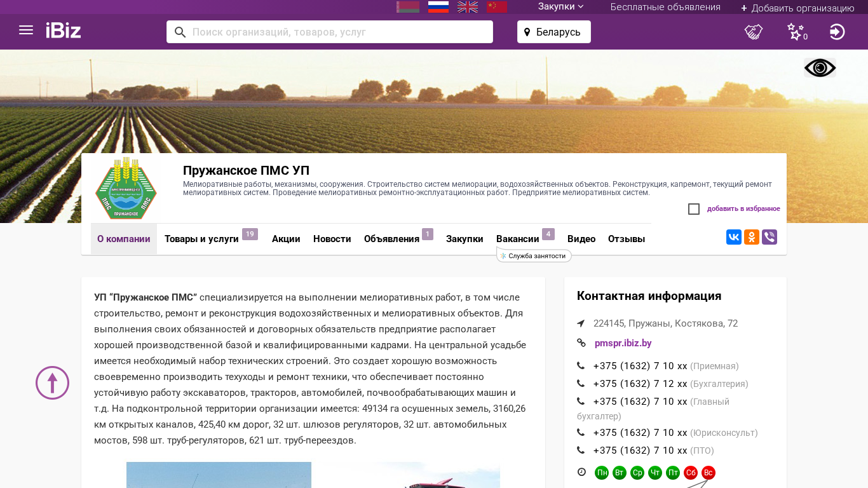
Task: Click the scroll-to-top arrow button
Action: click(52, 383)
